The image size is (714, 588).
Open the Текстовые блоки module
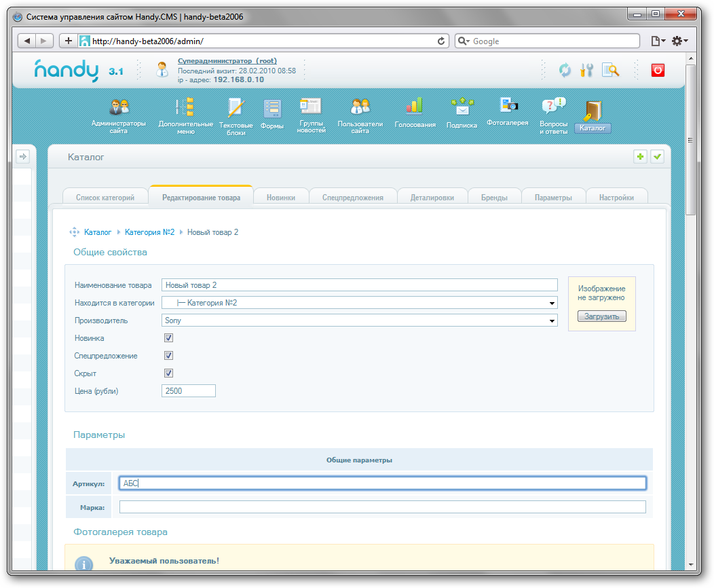pyautogui.click(x=236, y=109)
